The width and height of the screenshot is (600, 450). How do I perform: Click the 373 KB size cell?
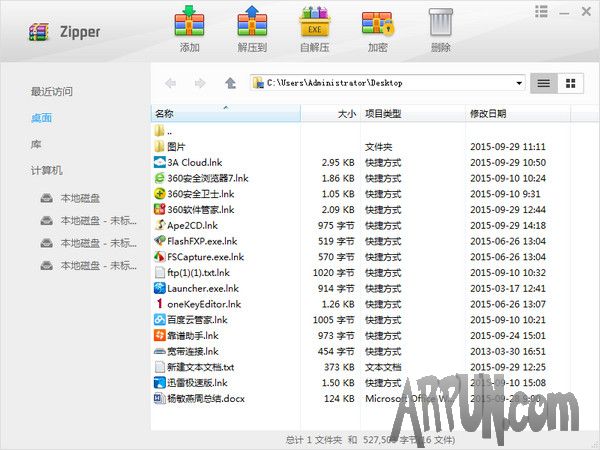(x=339, y=367)
